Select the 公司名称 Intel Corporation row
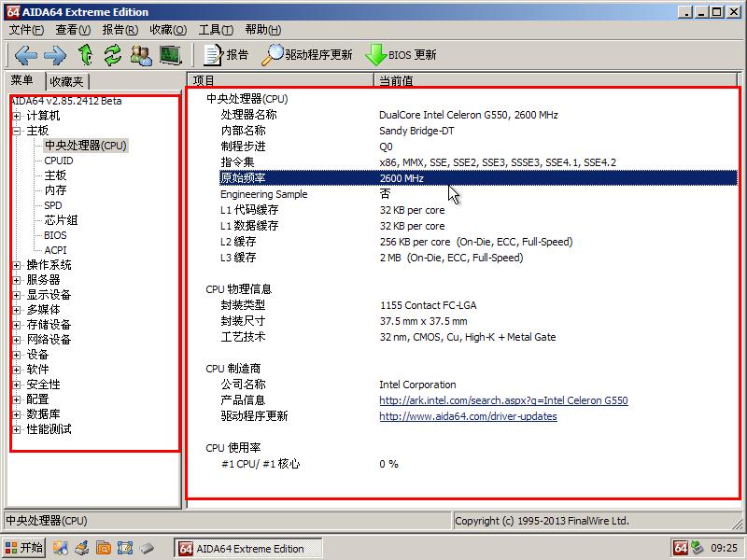Viewport: 747px width, 560px height. click(x=478, y=385)
